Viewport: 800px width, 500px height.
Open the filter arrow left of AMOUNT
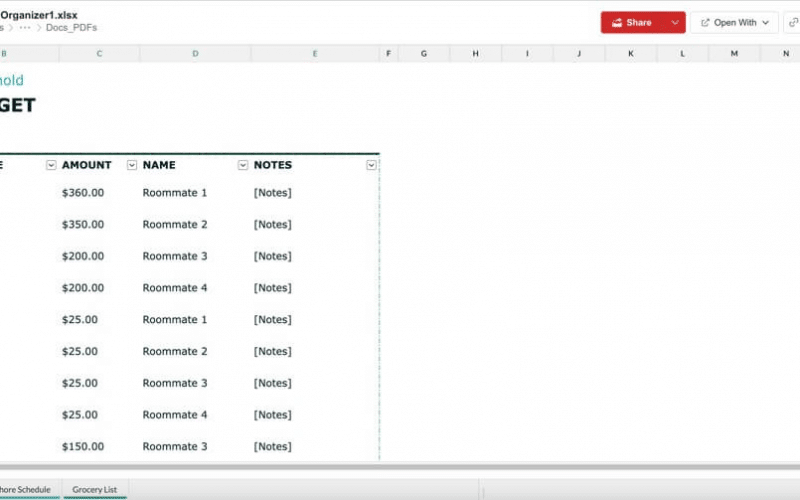(x=51, y=165)
